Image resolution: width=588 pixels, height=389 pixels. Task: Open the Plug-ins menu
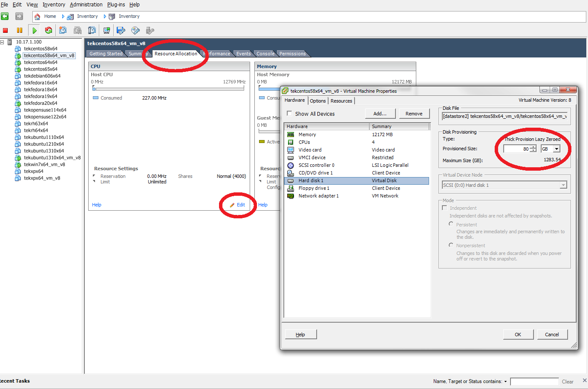[116, 5]
